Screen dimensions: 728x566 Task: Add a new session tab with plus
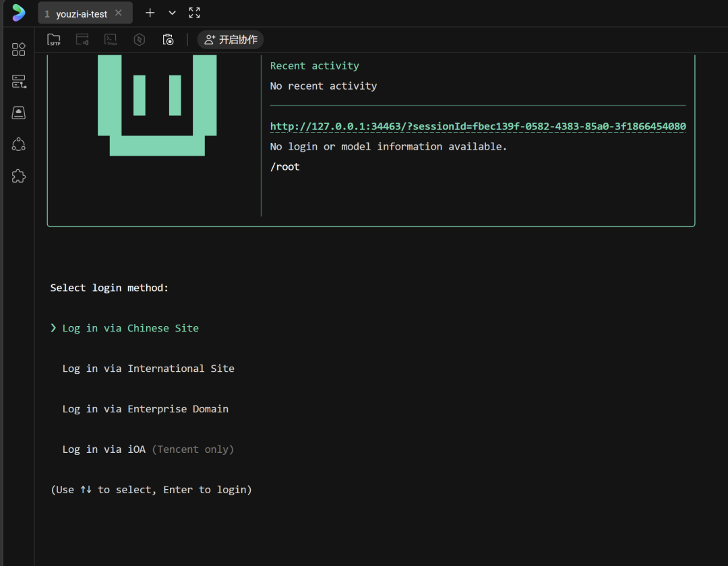[x=150, y=13]
